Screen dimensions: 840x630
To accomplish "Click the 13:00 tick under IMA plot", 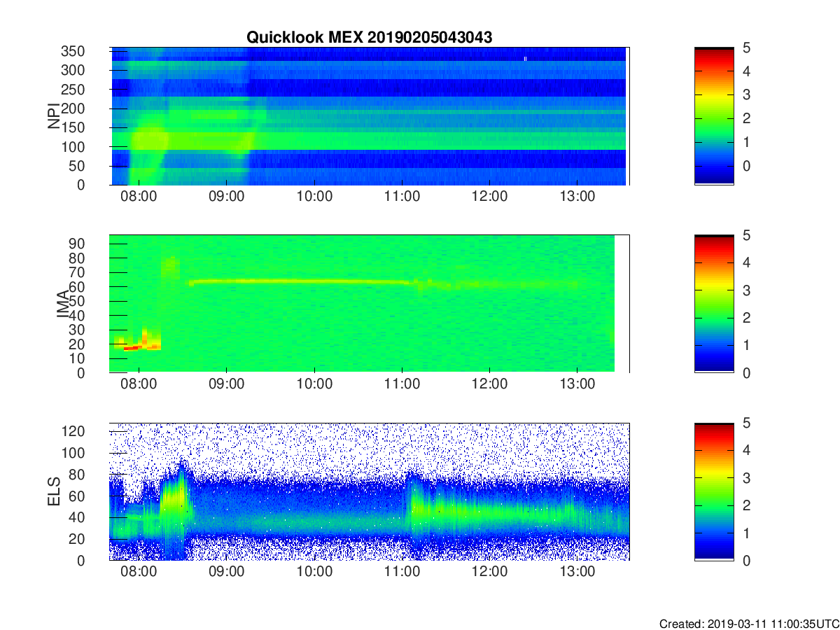I will [577, 384].
